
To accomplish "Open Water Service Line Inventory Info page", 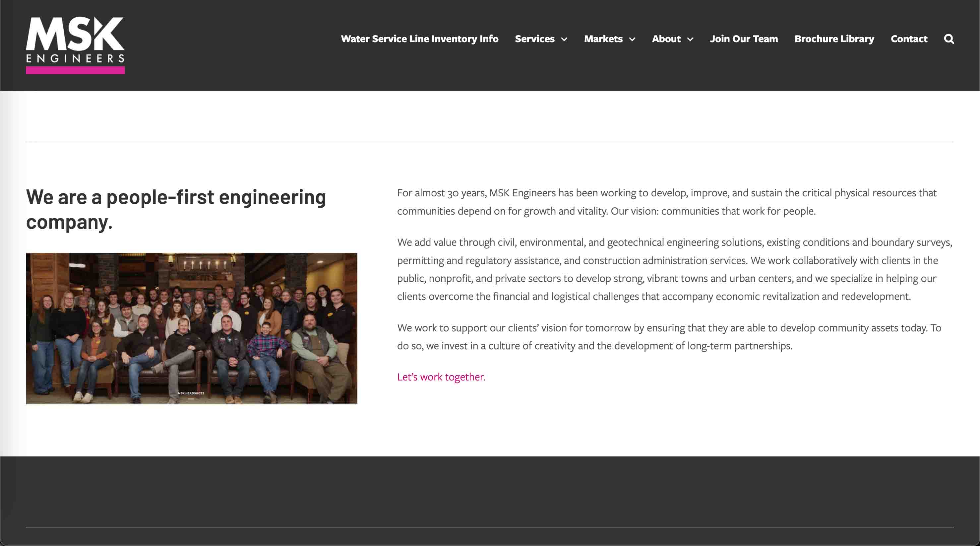I will 419,39.
